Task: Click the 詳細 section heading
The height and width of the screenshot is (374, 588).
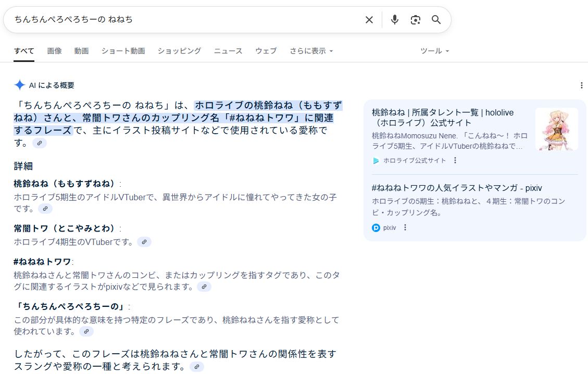Action: pos(23,166)
